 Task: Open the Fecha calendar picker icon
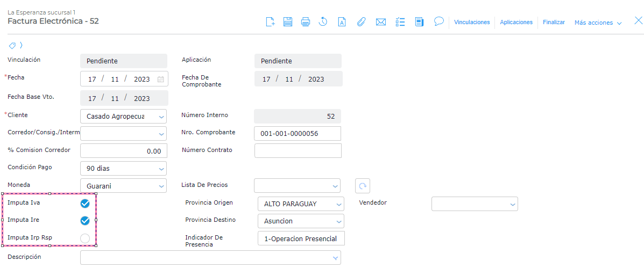160,79
